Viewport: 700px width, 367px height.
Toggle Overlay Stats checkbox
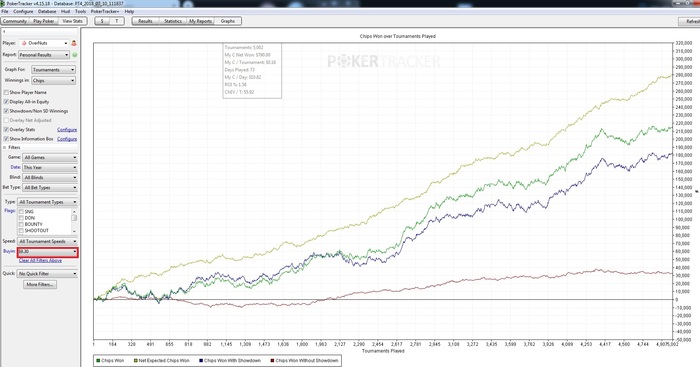6,129
